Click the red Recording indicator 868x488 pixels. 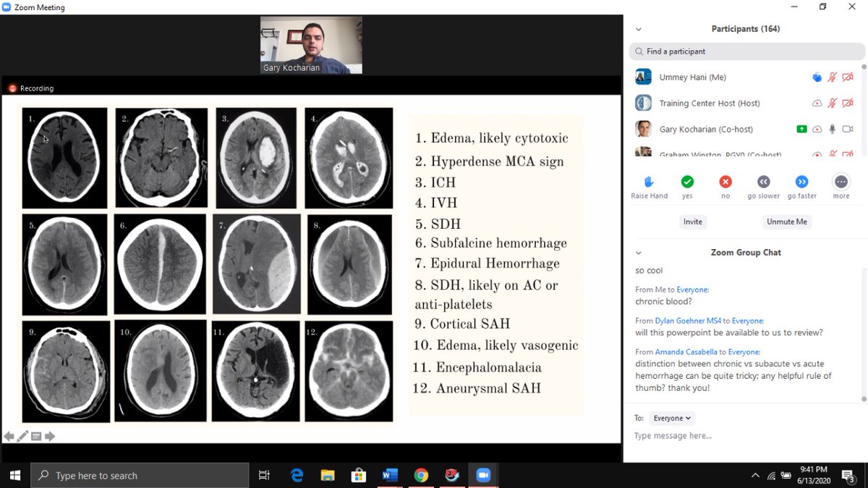tap(31, 88)
